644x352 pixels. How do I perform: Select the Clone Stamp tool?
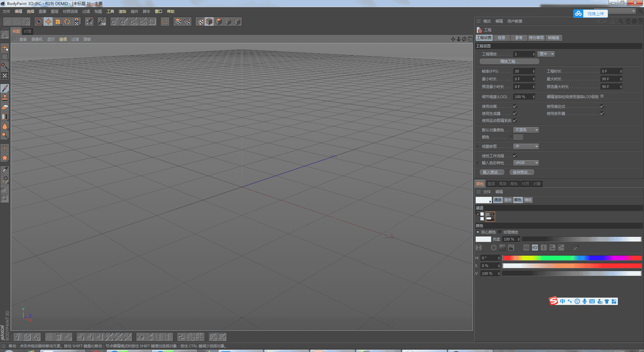(5, 98)
